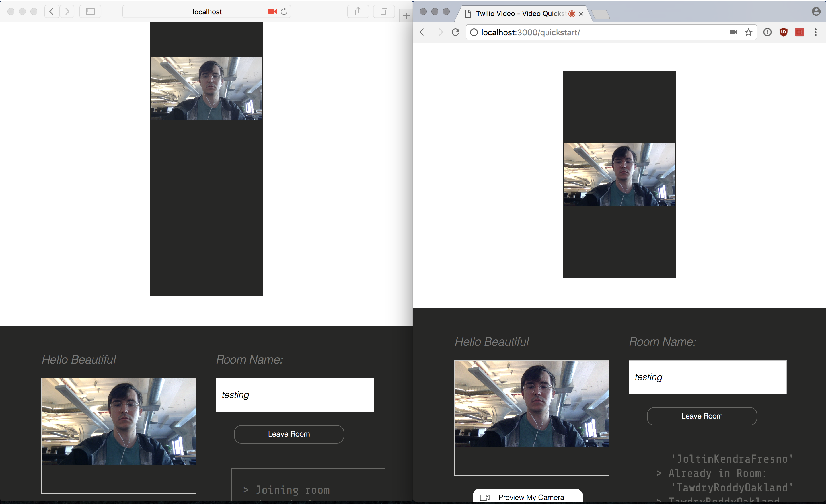Show all tabs in Safari
Image resolution: width=826 pixels, height=504 pixels.
pyautogui.click(x=384, y=11)
